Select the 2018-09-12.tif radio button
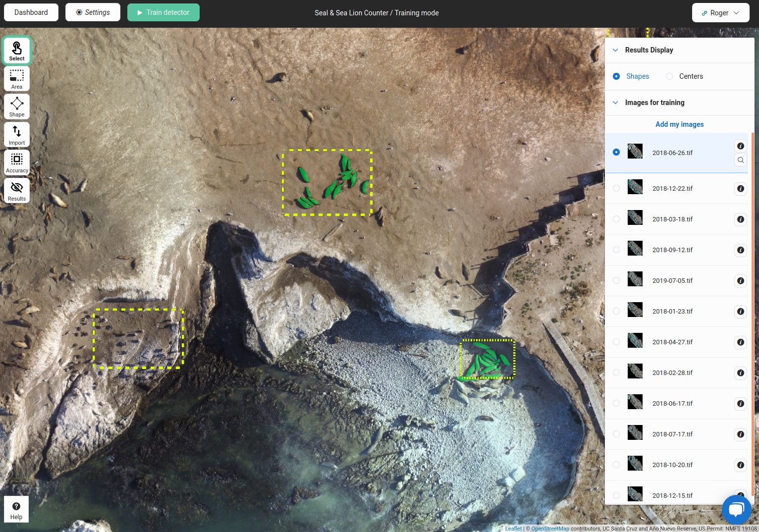 click(x=616, y=250)
